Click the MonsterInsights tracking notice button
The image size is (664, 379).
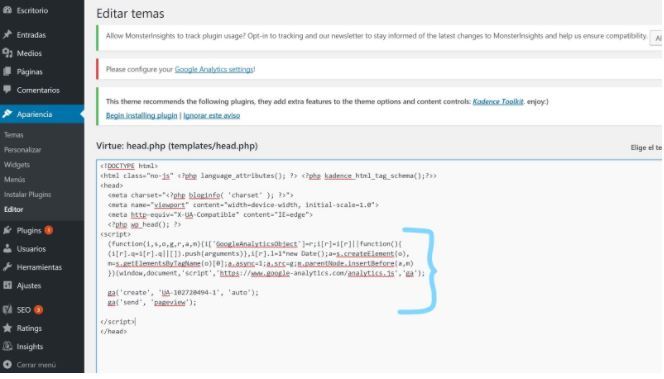pyautogui.click(x=657, y=38)
